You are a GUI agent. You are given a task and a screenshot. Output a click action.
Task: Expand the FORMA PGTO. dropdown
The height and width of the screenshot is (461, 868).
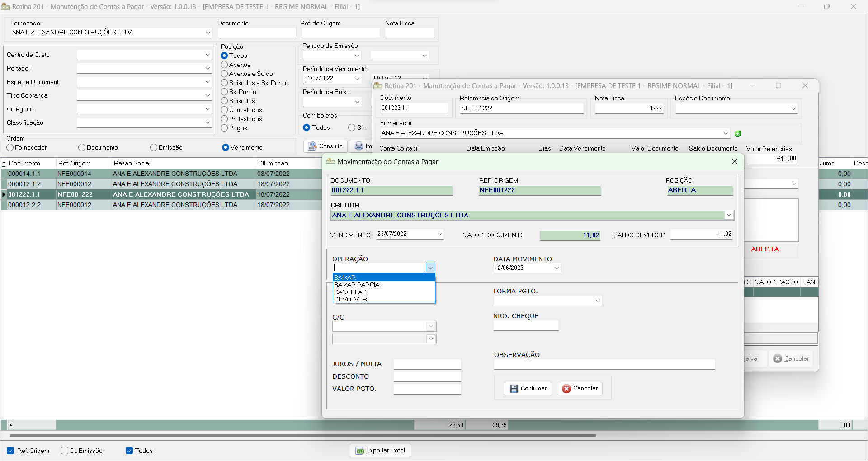(x=597, y=301)
